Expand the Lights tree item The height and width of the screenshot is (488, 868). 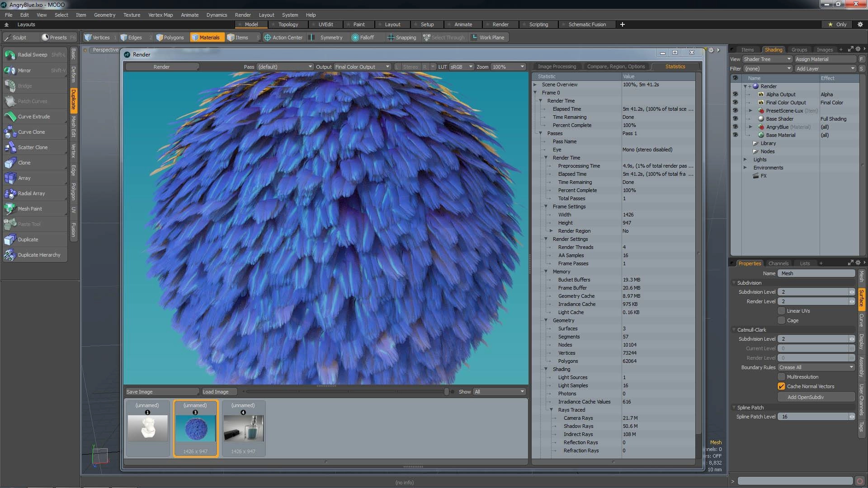click(x=745, y=160)
